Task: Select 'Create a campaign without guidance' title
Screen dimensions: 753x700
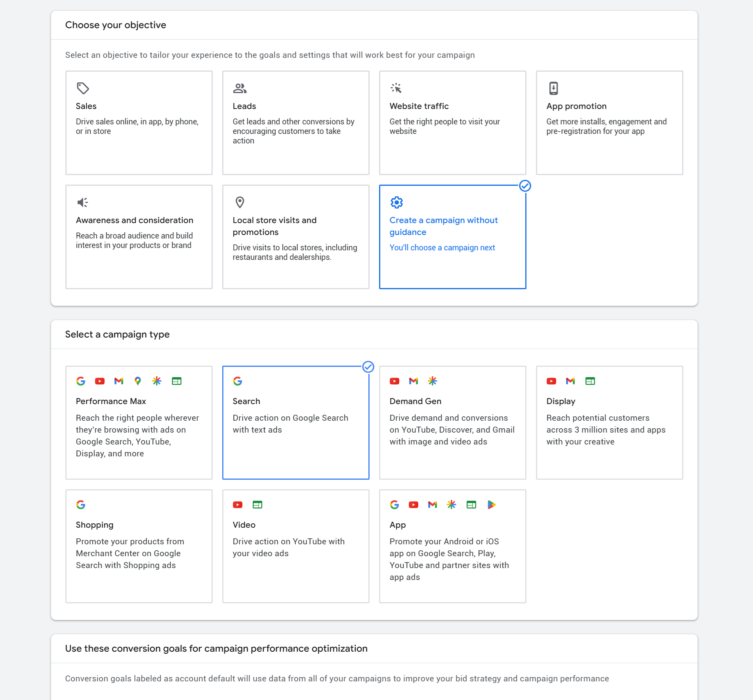Action: (444, 226)
